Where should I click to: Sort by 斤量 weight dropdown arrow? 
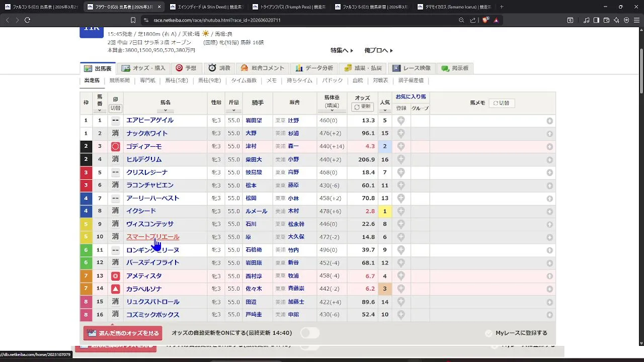[x=234, y=111]
